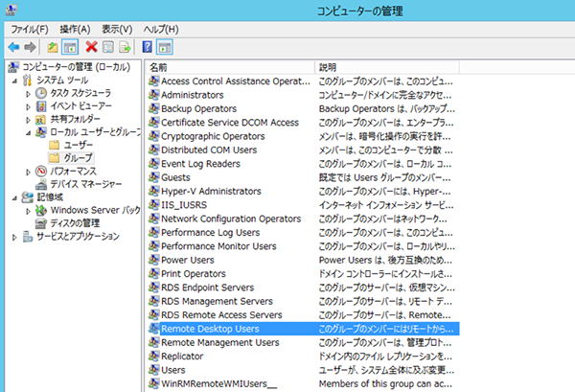575x392 pixels.
Task: Collapse the 記憶域 node
Action: click(x=14, y=198)
